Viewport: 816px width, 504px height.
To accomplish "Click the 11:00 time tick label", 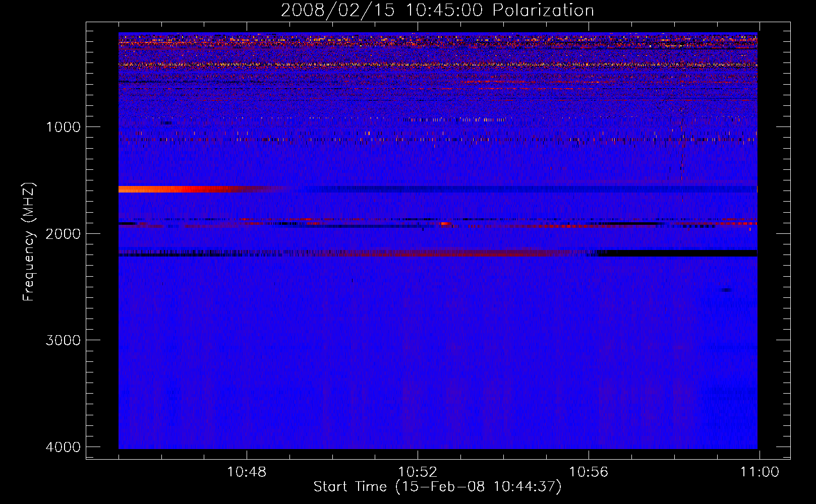I will point(760,472).
